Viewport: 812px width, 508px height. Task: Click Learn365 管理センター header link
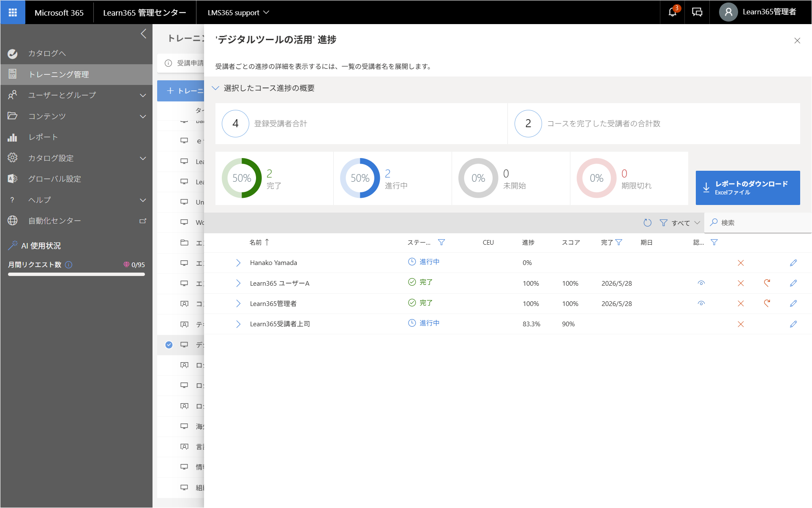coord(144,13)
